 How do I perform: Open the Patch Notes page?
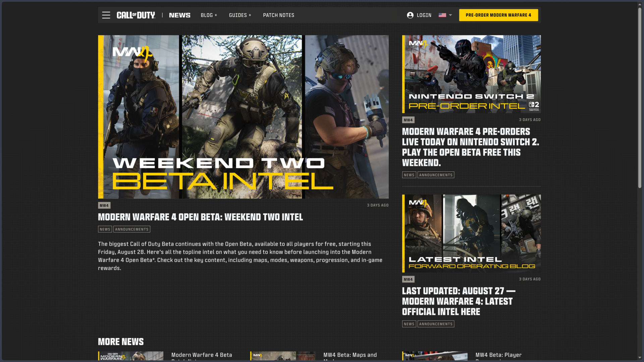pyautogui.click(x=278, y=15)
